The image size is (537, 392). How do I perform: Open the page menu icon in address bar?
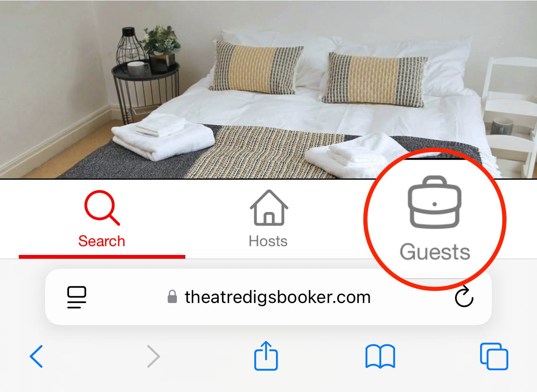pyautogui.click(x=77, y=298)
